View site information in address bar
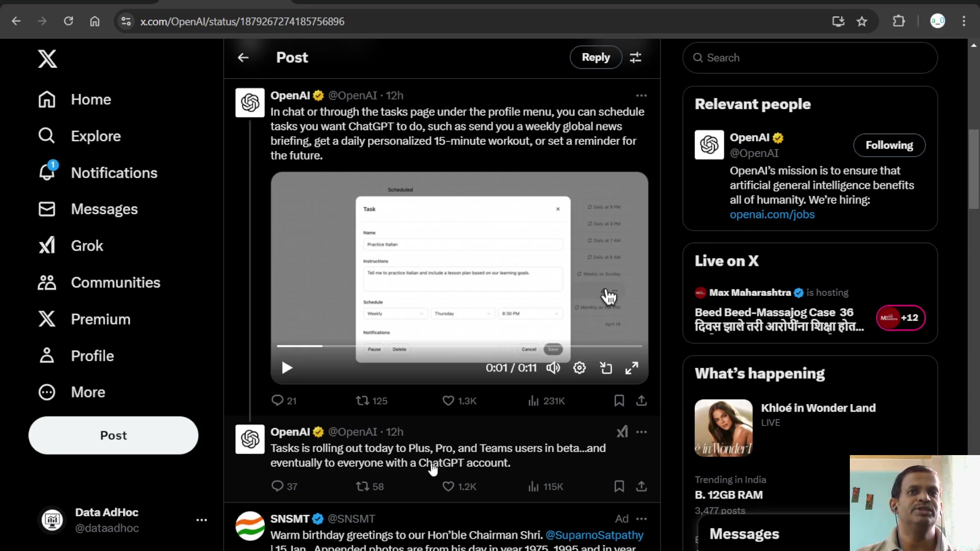980x551 pixels. [126, 21]
